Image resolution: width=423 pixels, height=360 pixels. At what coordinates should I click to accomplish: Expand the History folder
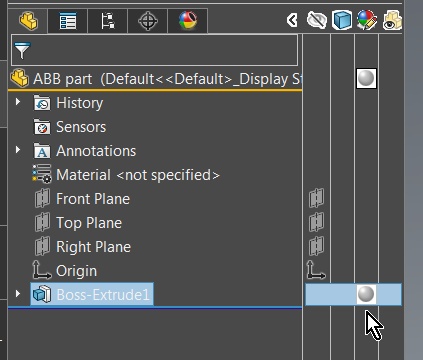click(x=18, y=102)
